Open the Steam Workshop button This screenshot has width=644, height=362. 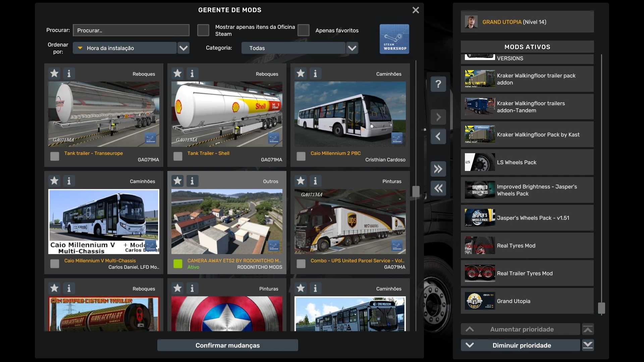pyautogui.click(x=394, y=39)
